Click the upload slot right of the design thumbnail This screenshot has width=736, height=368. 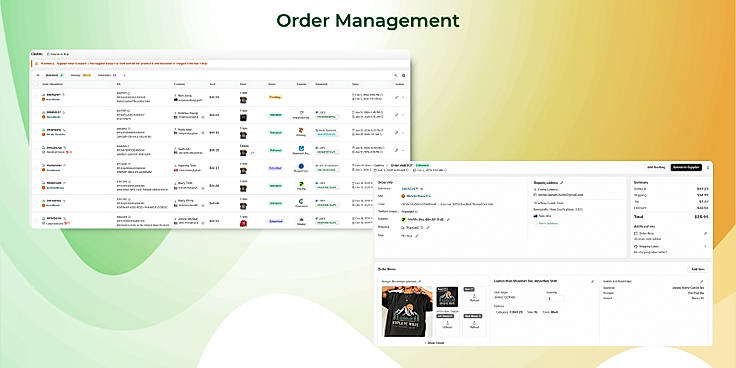point(474,297)
